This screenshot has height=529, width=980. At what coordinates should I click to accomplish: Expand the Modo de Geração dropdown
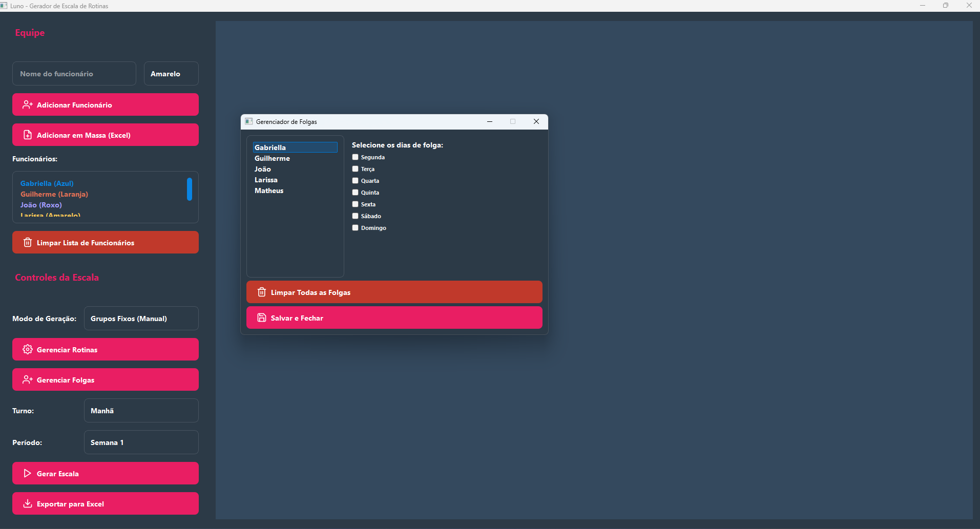(141, 319)
